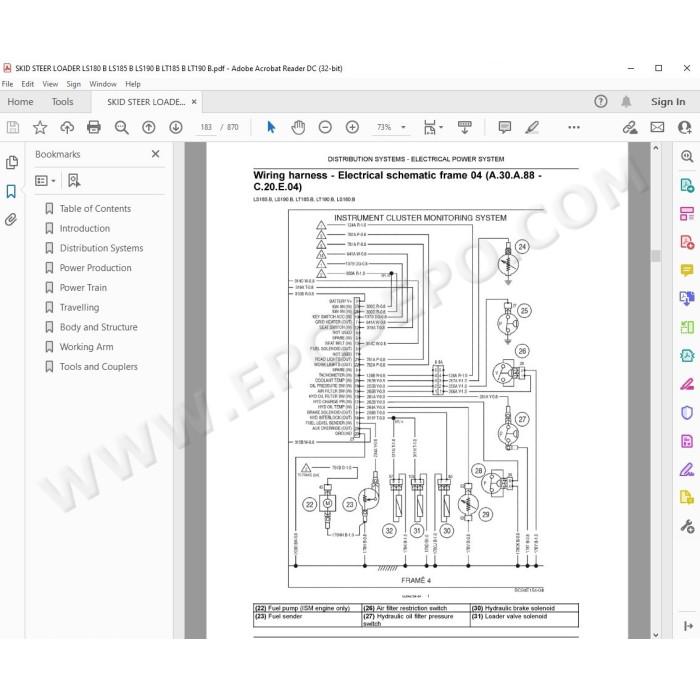The image size is (700, 700).
Task: Open bookmark options dropdown
Action: (x=45, y=181)
